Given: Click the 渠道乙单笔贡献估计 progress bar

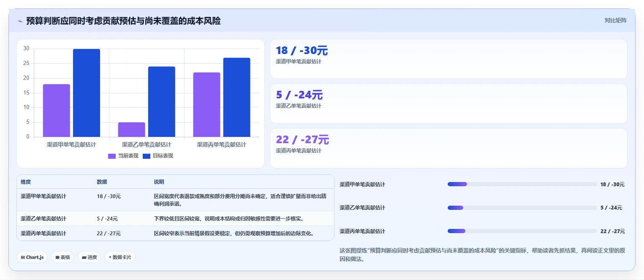Looking at the screenshot, I should 522,208.
